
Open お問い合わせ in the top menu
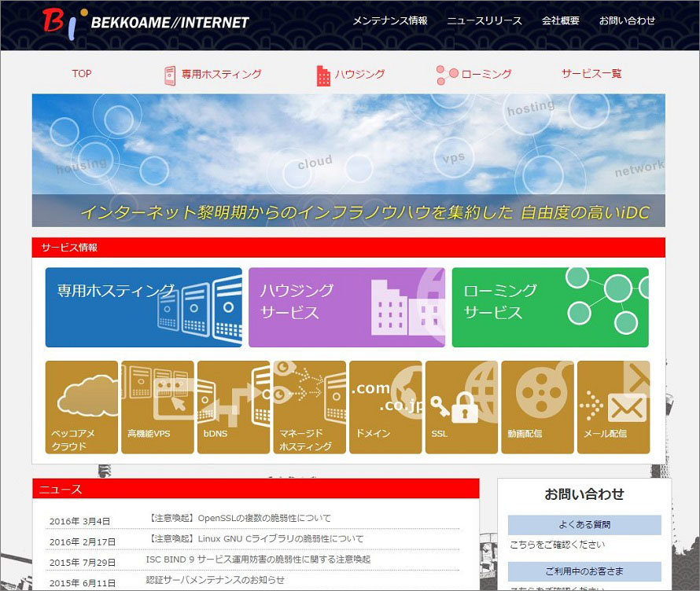pos(627,20)
